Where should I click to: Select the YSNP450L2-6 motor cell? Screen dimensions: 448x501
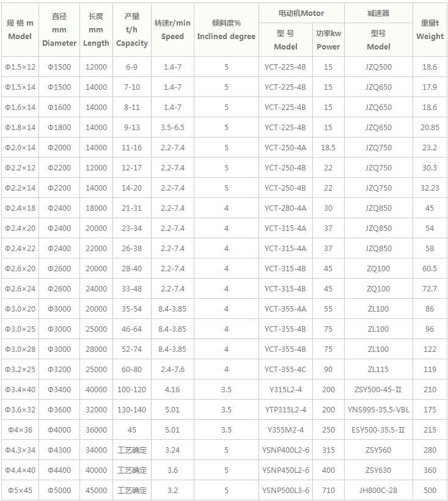coord(285,470)
